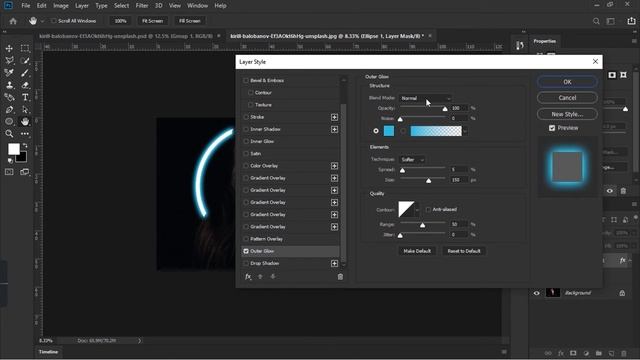Click OK in Layer Style dialog
Image resolution: width=640 pixels, height=360 pixels.
click(567, 82)
